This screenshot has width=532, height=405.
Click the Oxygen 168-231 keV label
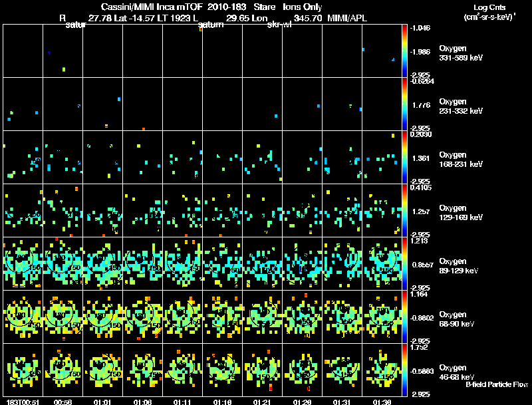(x=459, y=158)
